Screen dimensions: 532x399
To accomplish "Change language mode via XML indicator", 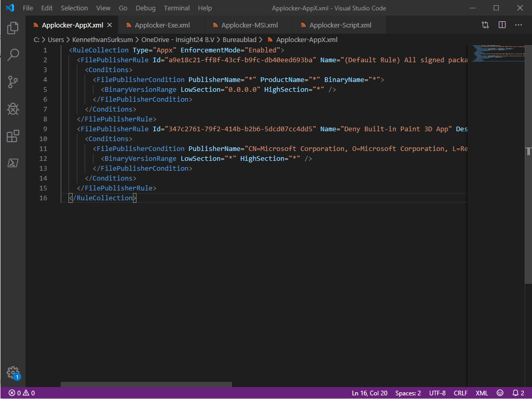I will 482,393.
